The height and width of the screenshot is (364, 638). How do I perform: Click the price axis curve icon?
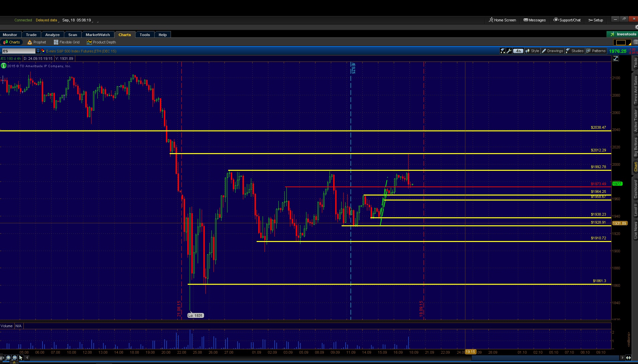point(616,58)
